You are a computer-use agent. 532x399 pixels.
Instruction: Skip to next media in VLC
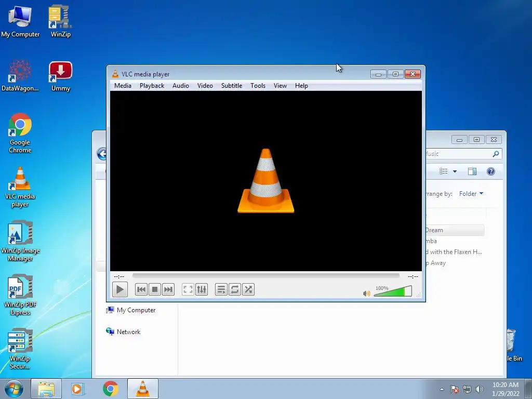tap(168, 289)
